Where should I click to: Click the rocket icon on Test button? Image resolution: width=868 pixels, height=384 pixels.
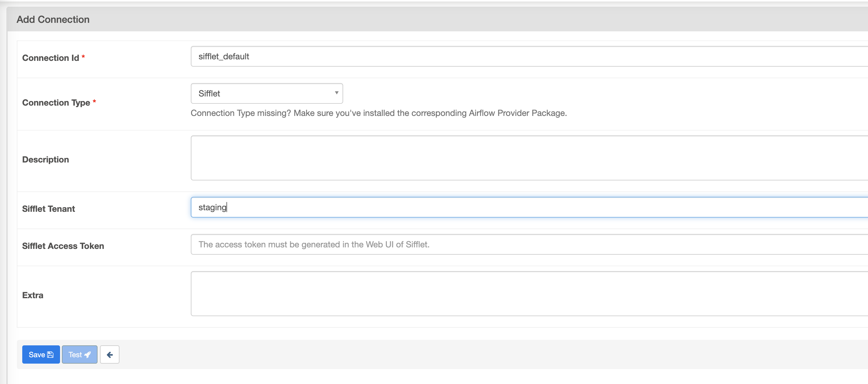87,354
